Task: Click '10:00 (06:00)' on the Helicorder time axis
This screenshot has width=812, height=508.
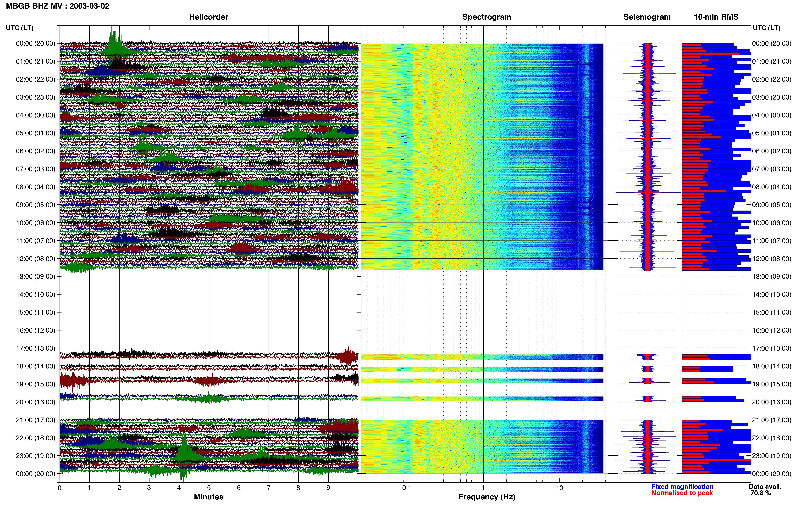Action: pos(36,223)
